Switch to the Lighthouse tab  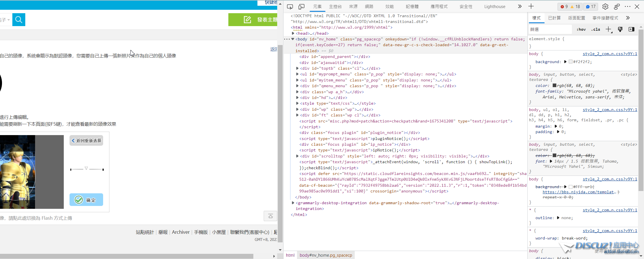coord(495,7)
